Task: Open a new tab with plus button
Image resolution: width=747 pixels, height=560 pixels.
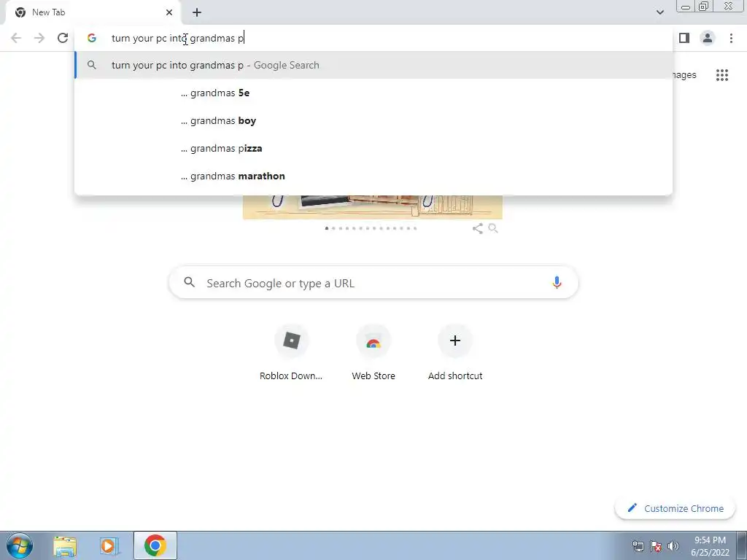Action: click(x=197, y=12)
